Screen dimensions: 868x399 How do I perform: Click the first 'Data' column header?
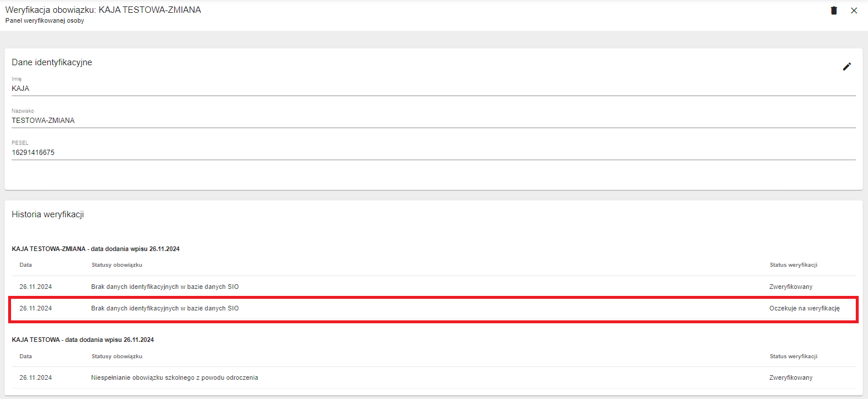(26, 265)
